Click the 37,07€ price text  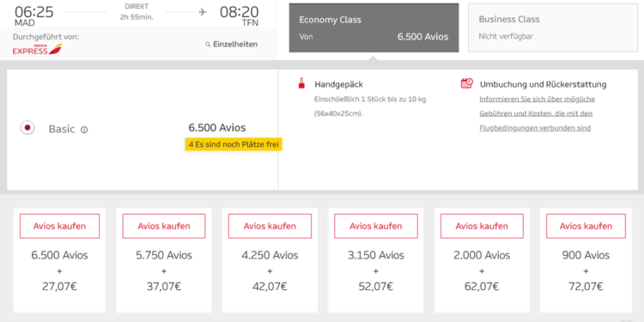[x=164, y=286]
